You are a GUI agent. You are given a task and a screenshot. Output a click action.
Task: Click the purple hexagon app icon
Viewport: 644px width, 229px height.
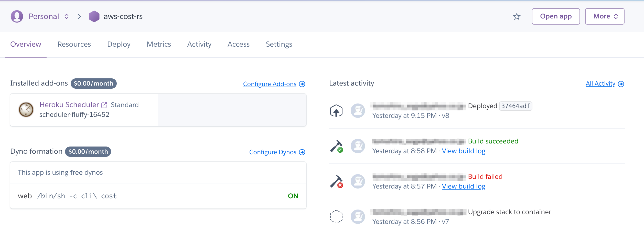tap(94, 16)
